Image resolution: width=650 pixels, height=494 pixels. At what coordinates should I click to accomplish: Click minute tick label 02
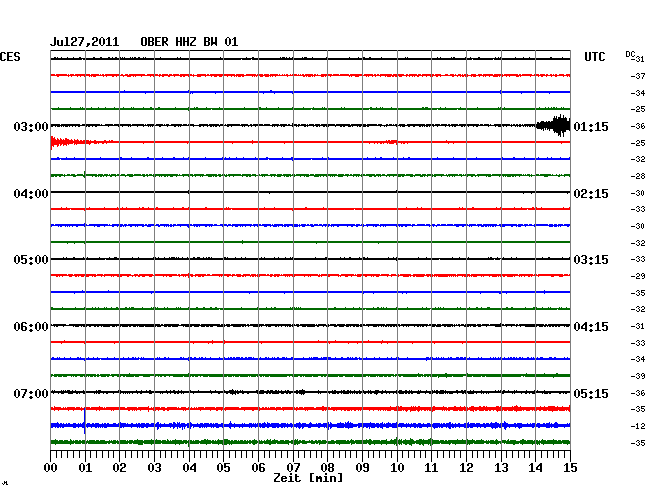click(119, 467)
